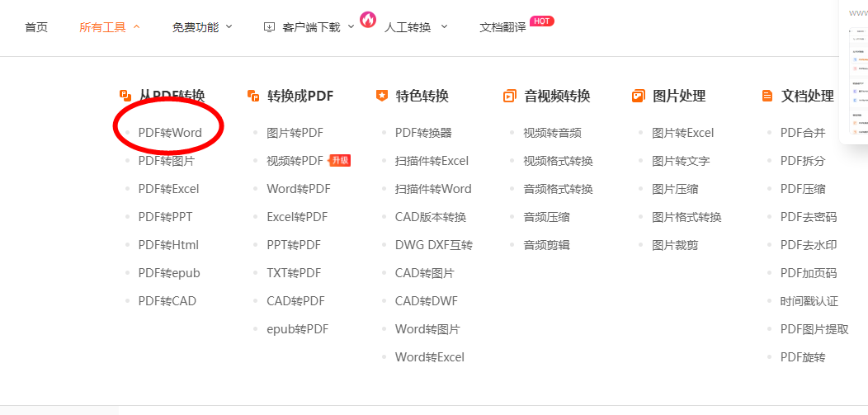Open the 人工转换 menu
Viewport: 868px width, 415px height.
pos(408,27)
